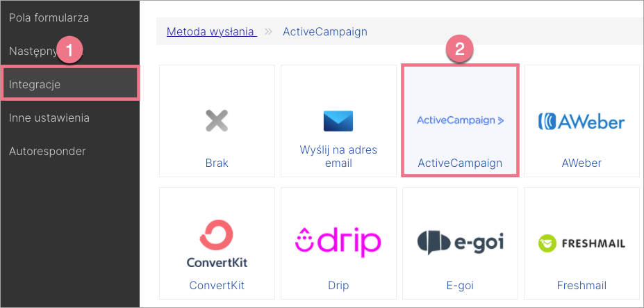644x308 pixels.
Task: Select the ConvertKit logo
Action: pyautogui.click(x=217, y=243)
